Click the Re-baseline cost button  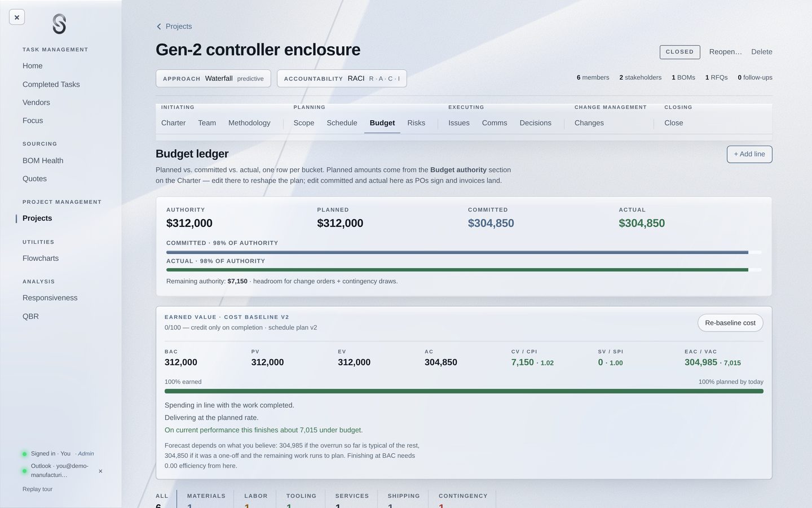730,323
